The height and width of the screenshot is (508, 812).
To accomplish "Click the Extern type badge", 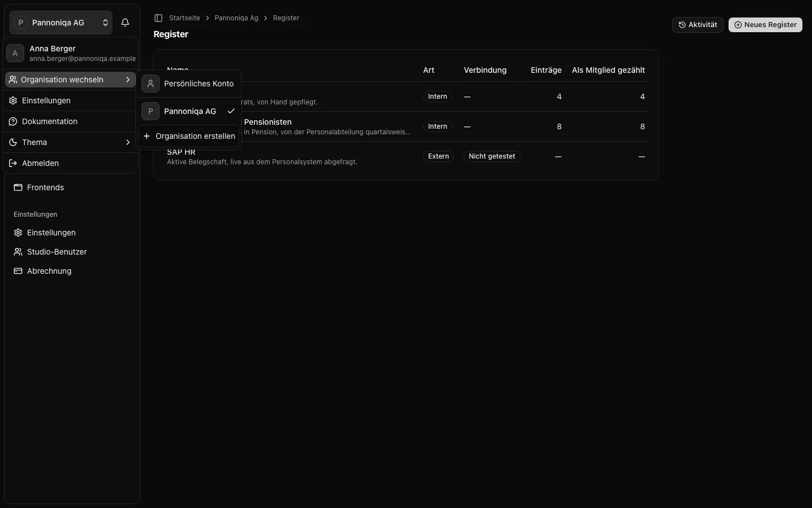I will pos(438,156).
